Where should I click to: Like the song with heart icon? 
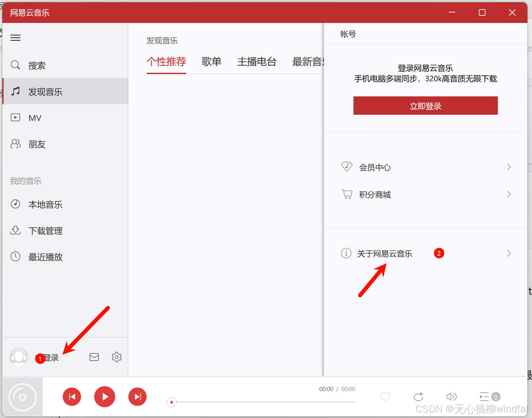click(385, 397)
